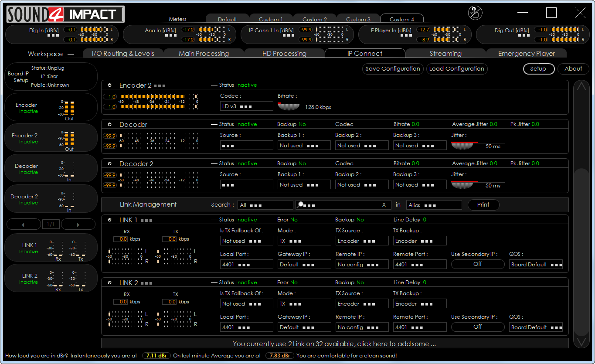Image resolution: width=595 pixels, height=364 pixels.
Task: Open the 'Alias' search-in dropdown
Action: point(434,205)
